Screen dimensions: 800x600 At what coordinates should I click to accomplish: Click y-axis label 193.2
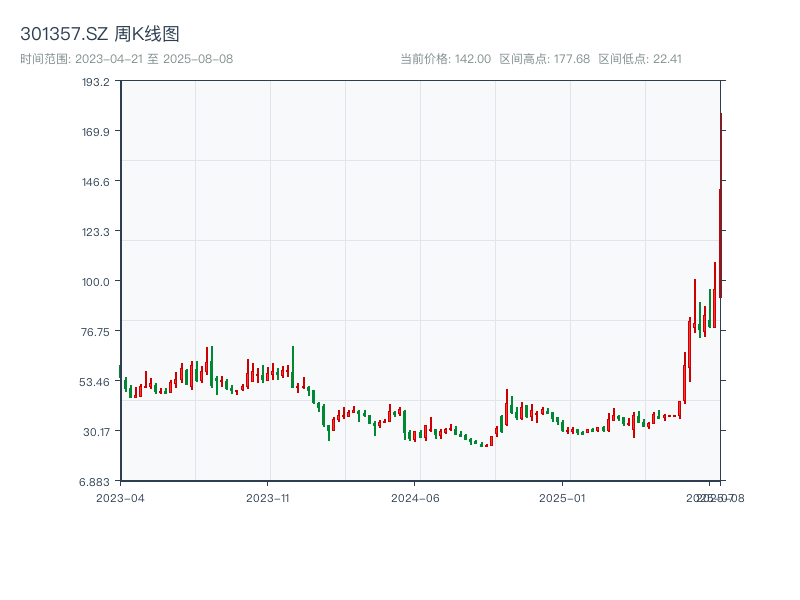(x=96, y=82)
